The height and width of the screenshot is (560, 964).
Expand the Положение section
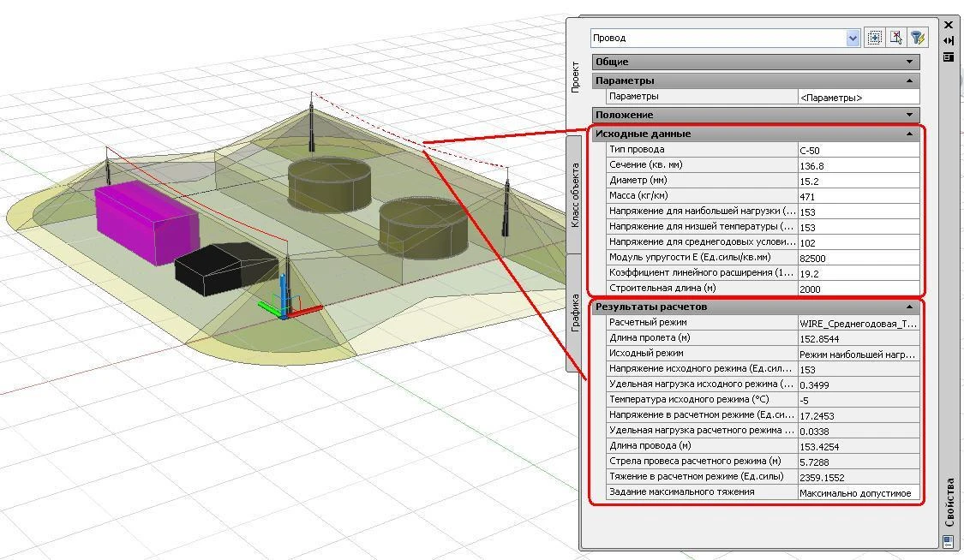(x=909, y=115)
